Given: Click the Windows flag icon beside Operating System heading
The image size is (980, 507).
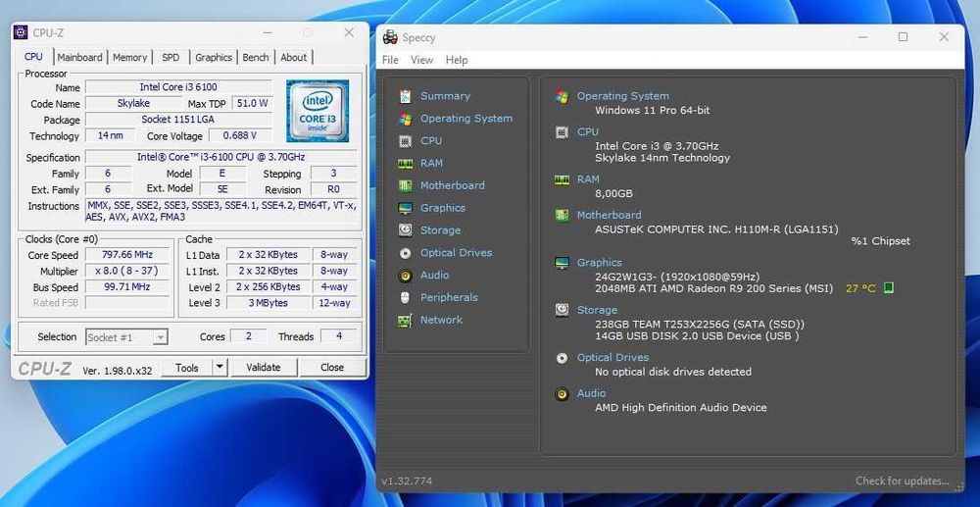Looking at the screenshot, I should 562,96.
